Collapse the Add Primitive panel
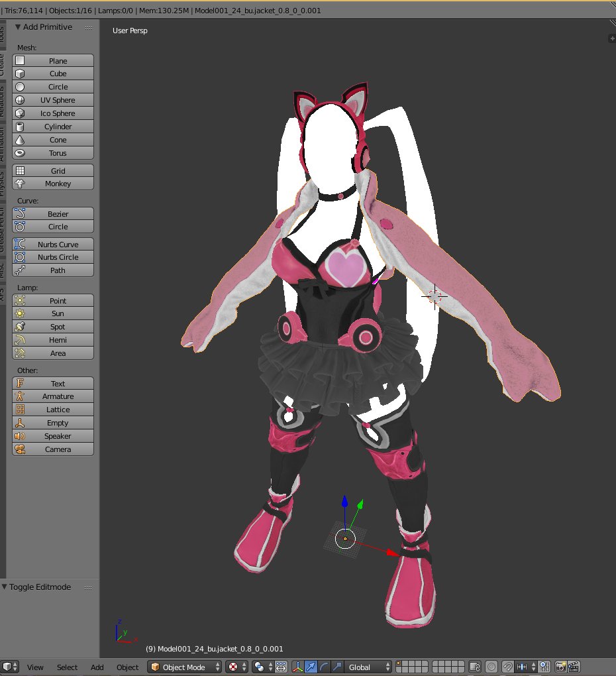Image resolution: width=616 pixels, height=676 pixels. point(18,27)
